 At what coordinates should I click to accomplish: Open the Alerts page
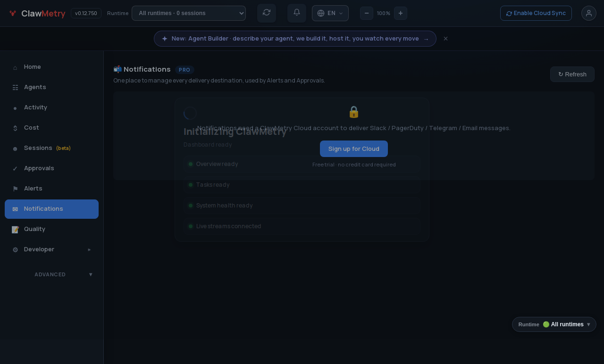pyautogui.click(x=52, y=189)
